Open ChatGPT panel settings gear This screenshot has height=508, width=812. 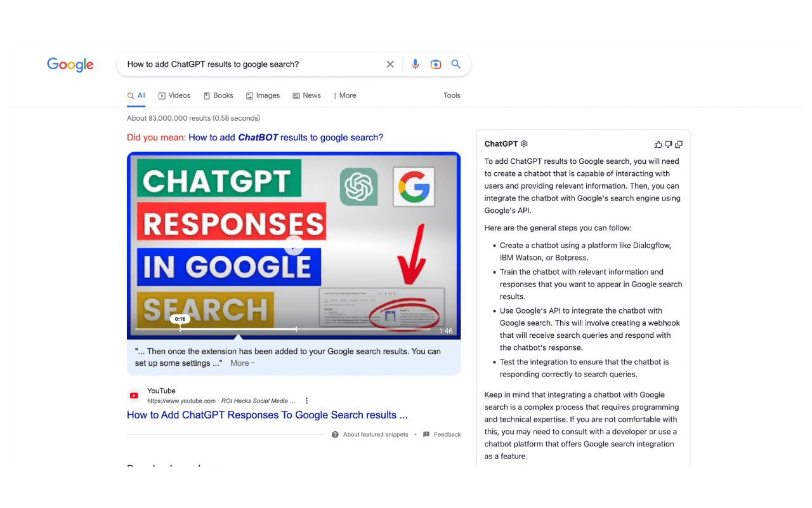click(x=524, y=144)
